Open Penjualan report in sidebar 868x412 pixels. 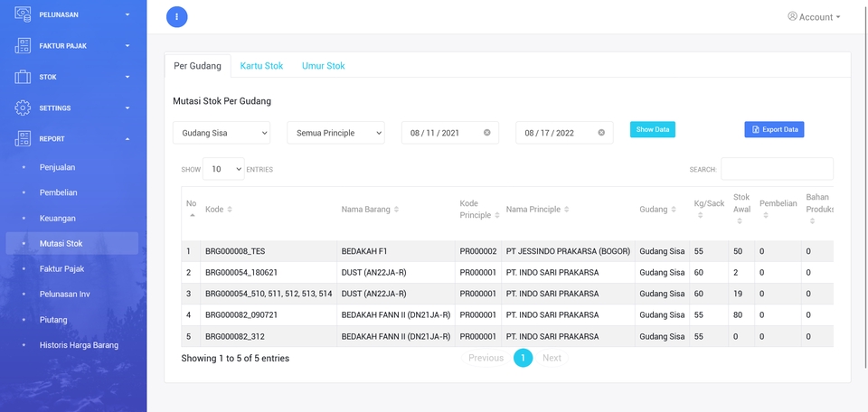pyautogui.click(x=58, y=167)
